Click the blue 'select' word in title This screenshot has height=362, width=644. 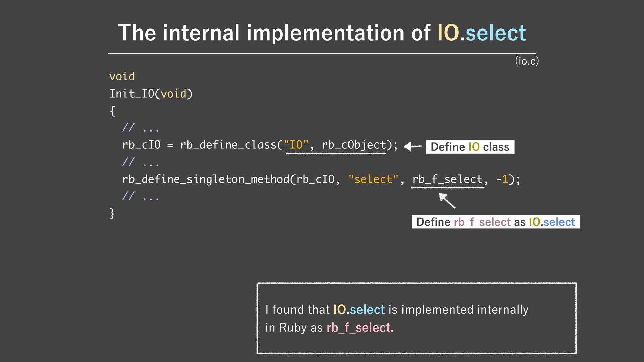[x=495, y=33]
